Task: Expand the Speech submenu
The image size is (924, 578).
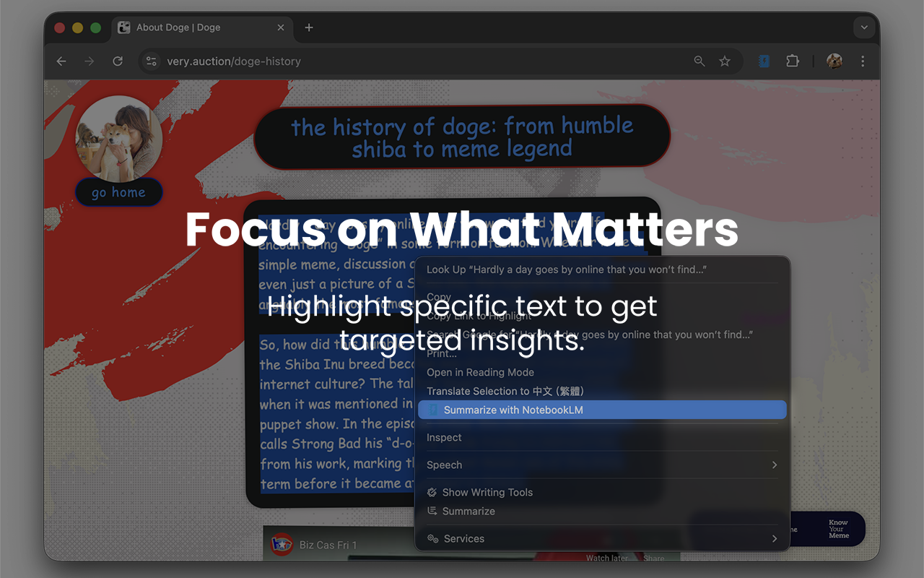Action: click(602, 465)
